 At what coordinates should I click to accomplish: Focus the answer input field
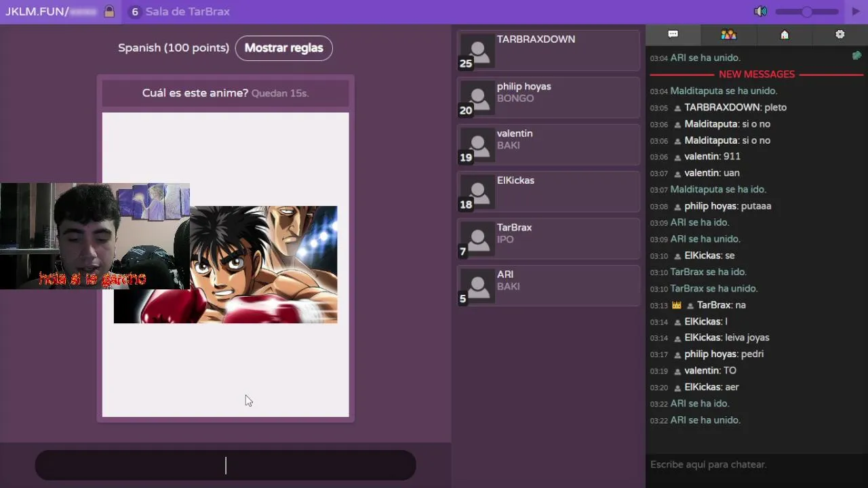pyautogui.click(x=225, y=466)
